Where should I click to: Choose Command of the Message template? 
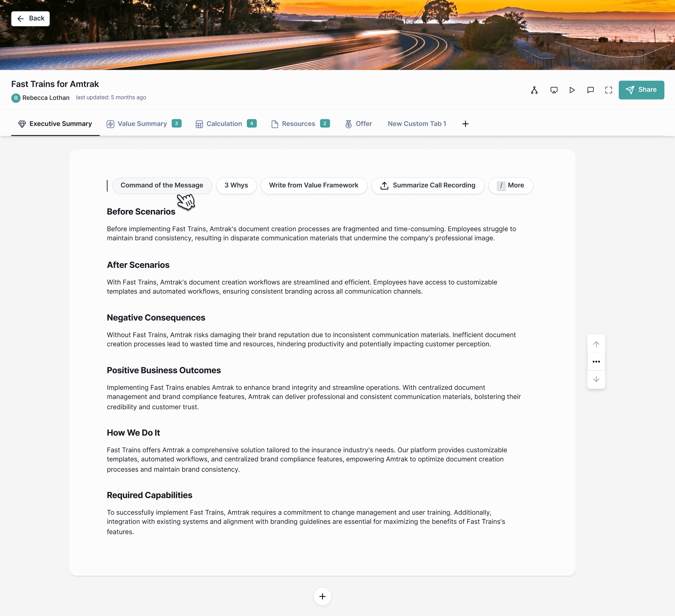point(162,186)
